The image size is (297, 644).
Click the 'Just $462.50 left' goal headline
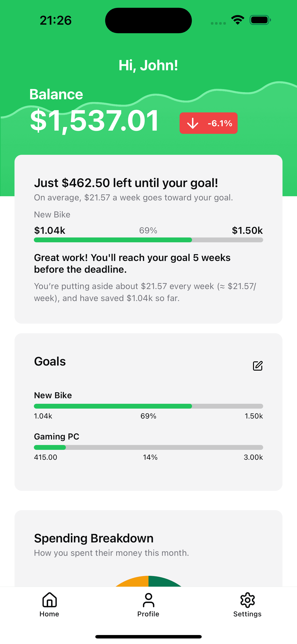pyautogui.click(x=126, y=183)
